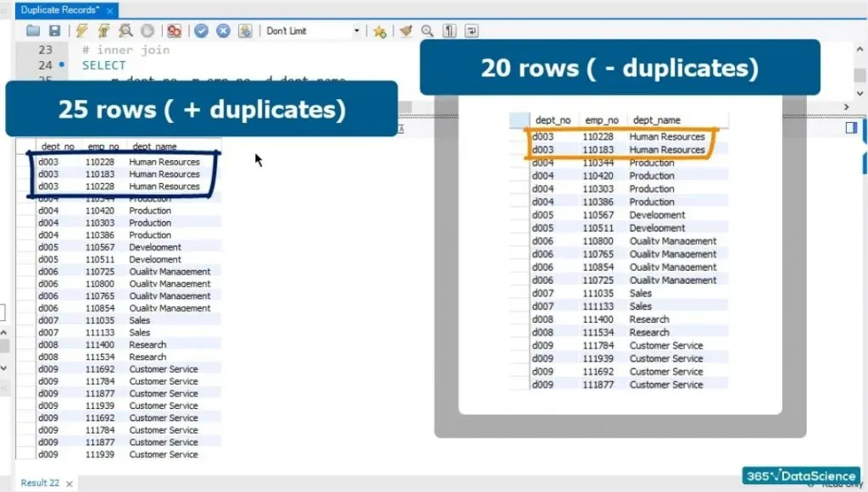Open the Find magnifying glass tool
Viewport: 868px width, 492px height.
427,30
